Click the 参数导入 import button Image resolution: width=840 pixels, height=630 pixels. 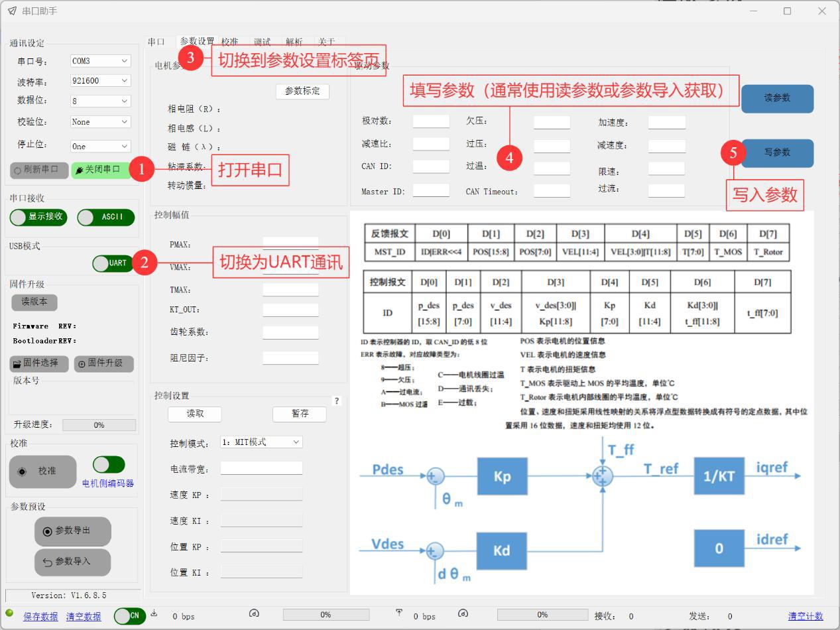tap(72, 562)
